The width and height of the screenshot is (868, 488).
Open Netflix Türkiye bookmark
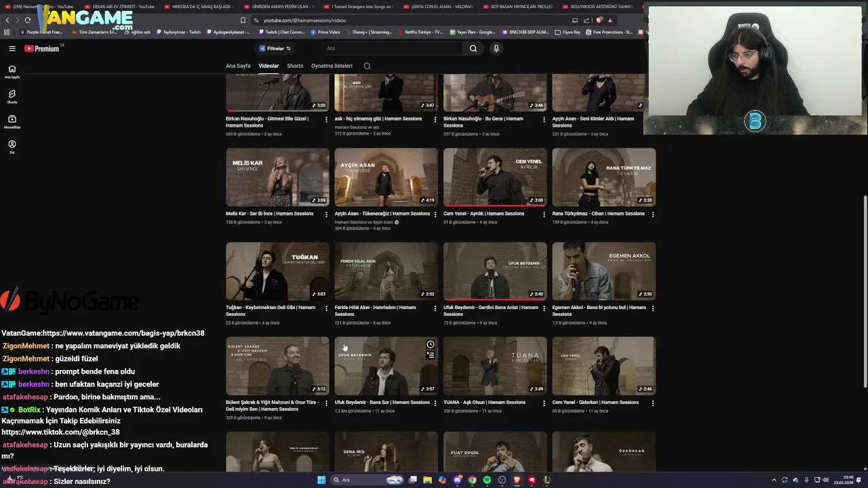(x=420, y=32)
